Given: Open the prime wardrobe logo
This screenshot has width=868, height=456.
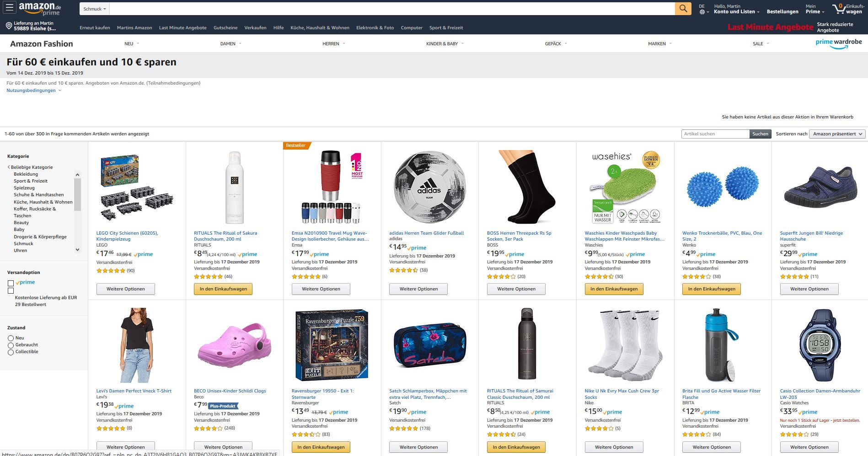Looking at the screenshot, I should pos(838,43).
